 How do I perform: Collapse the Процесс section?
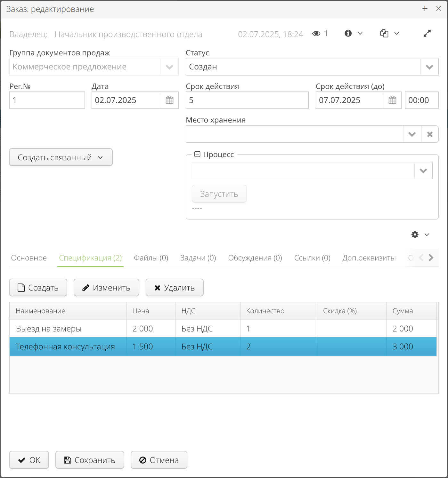coord(197,155)
